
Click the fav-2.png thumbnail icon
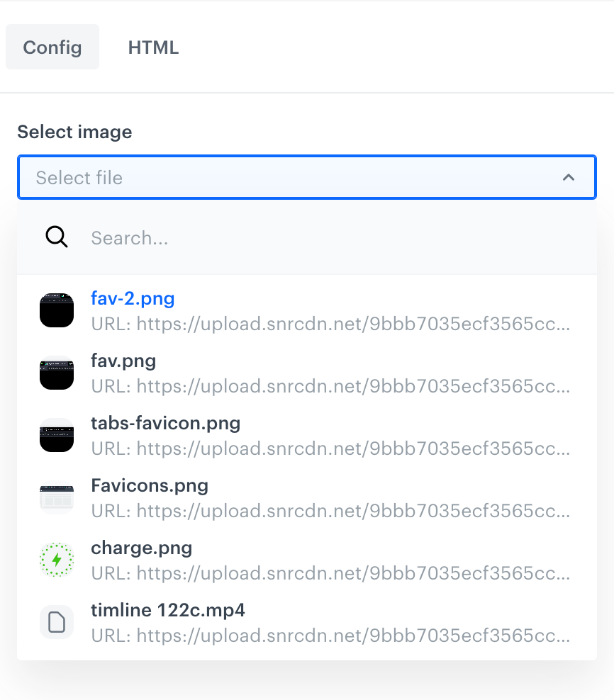click(57, 310)
